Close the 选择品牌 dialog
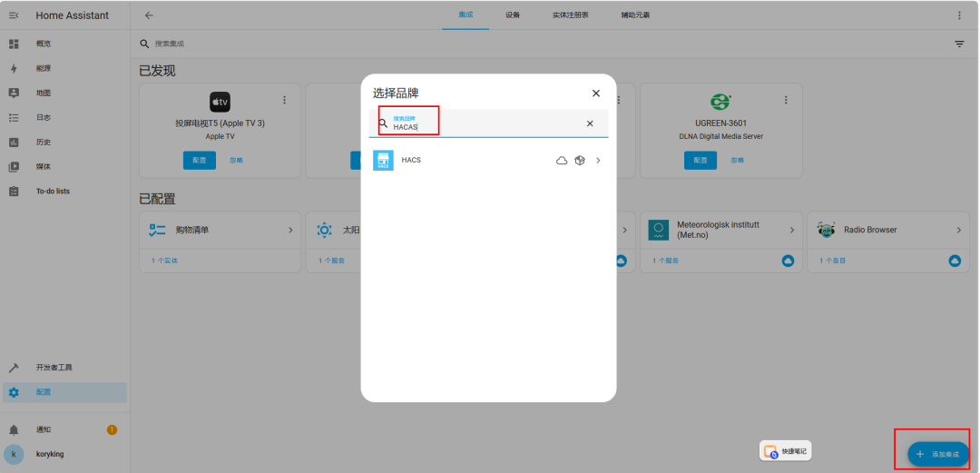Image resolution: width=980 pixels, height=473 pixels. [595, 94]
